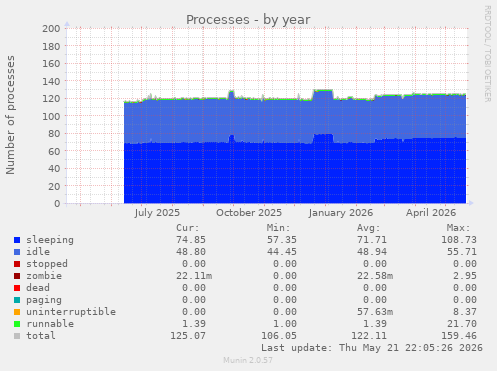Image resolution: width=497 pixels, height=371 pixels.
Task: Click the 'April 2026' x-axis label
Action: 431,213
